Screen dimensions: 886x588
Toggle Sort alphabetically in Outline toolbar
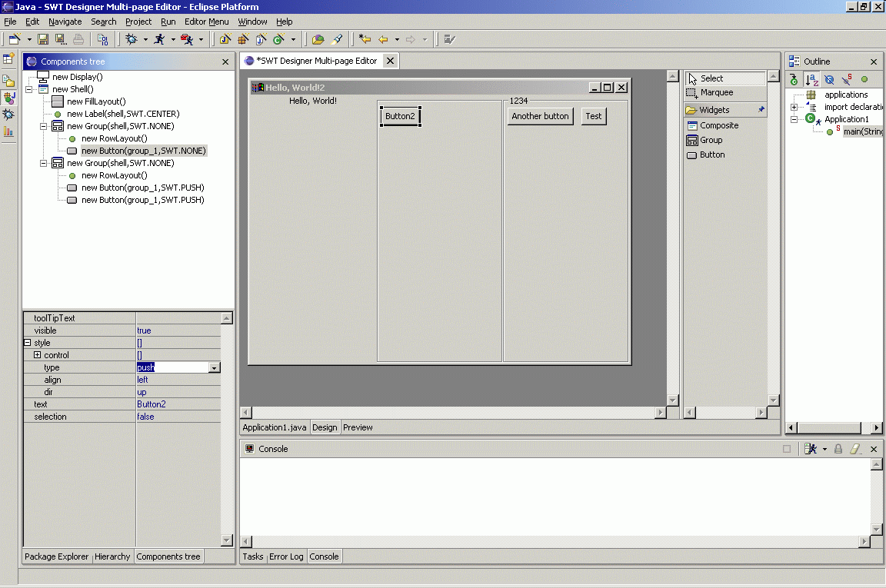coord(811,80)
